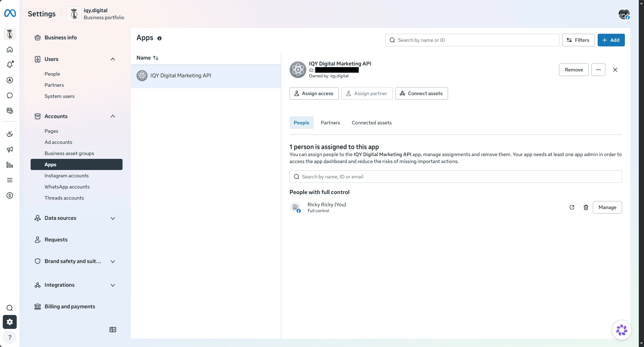Open the profile avatar at top right
The height and width of the screenshot is (347, 644).
pyautogui.click(x=624, y=14)
